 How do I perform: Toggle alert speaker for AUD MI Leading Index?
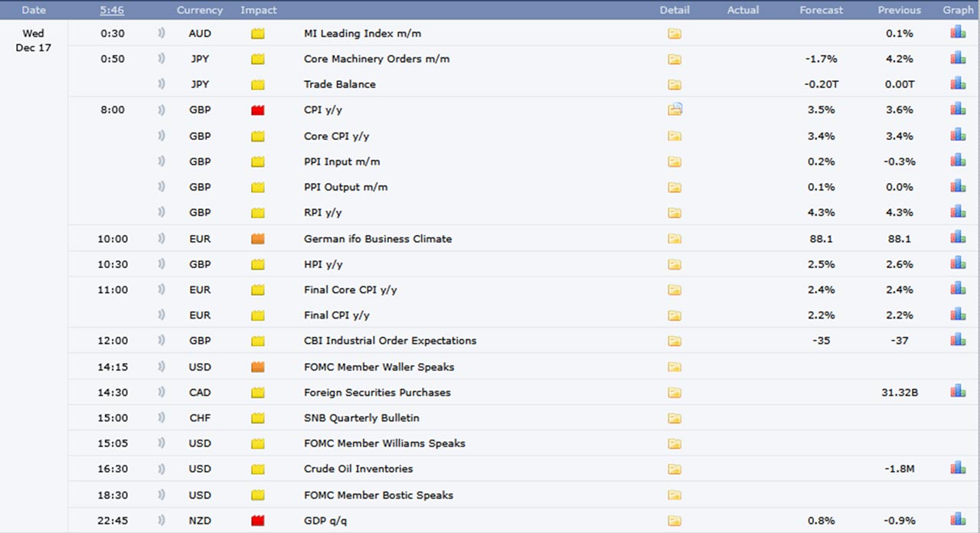[162, 34]
